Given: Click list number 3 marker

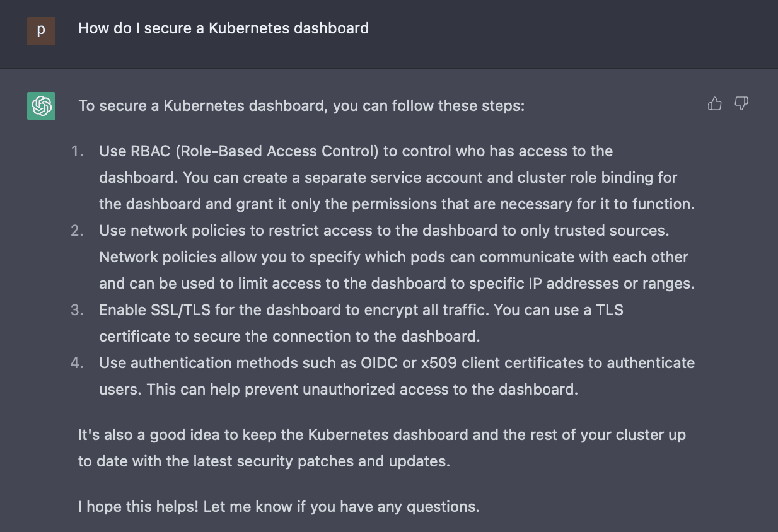Looking at the screenshot, I should pyautogui.click(x=77, y=310).
